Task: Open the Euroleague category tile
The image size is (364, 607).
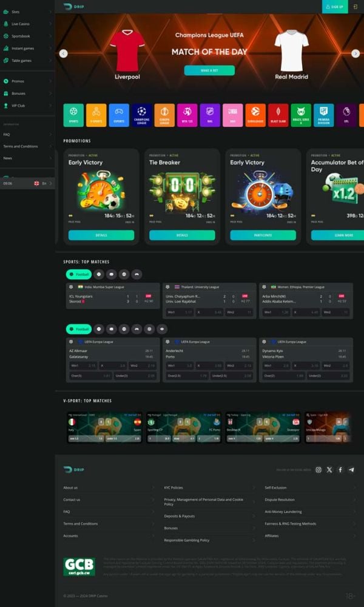Action: (x=255, y=115)
